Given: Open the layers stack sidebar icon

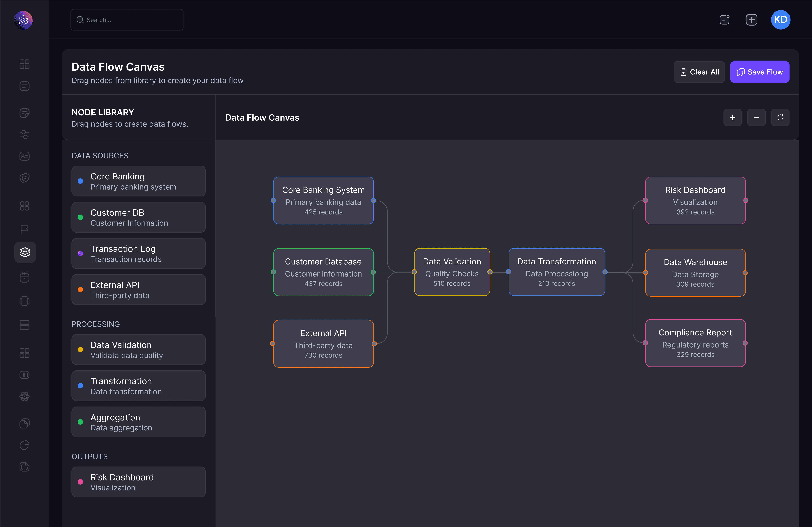Looking at the screenshot, I should (x=25, y=252).
